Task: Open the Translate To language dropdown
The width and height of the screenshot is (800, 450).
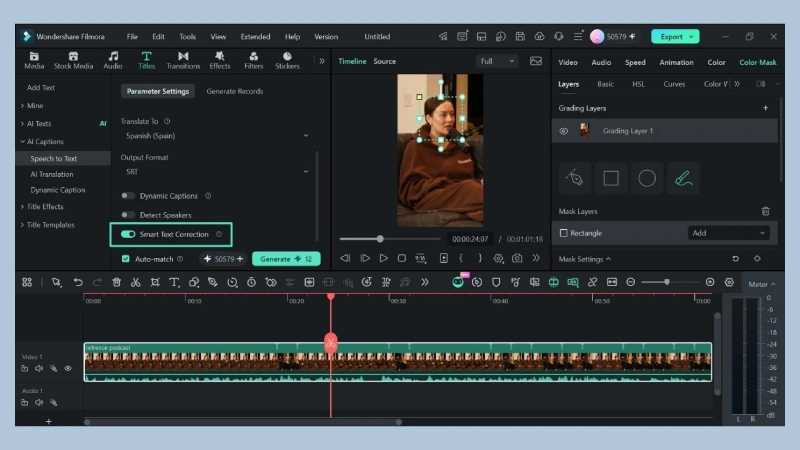Action: (216, 136)
